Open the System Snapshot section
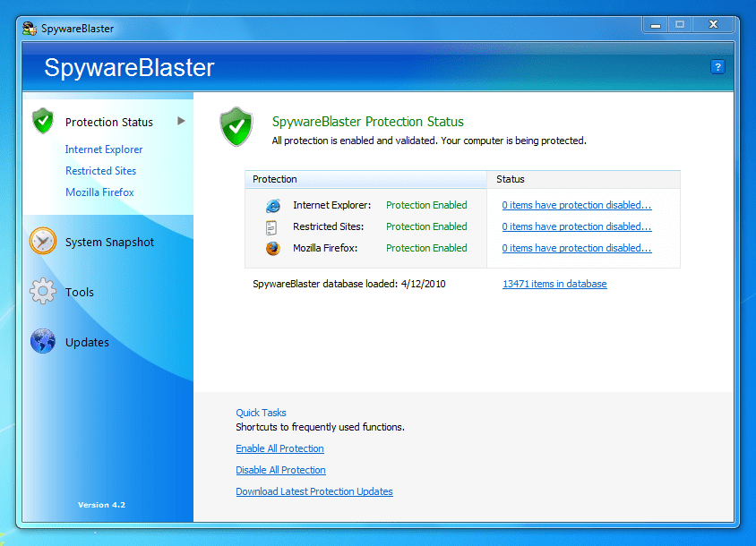This screenshot has height=546, width=756. click(109, 242)
